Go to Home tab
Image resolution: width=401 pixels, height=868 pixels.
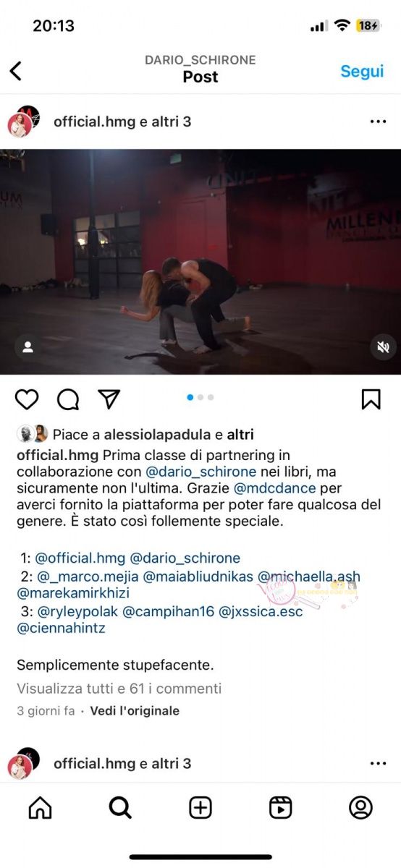[x=40, y=807]
